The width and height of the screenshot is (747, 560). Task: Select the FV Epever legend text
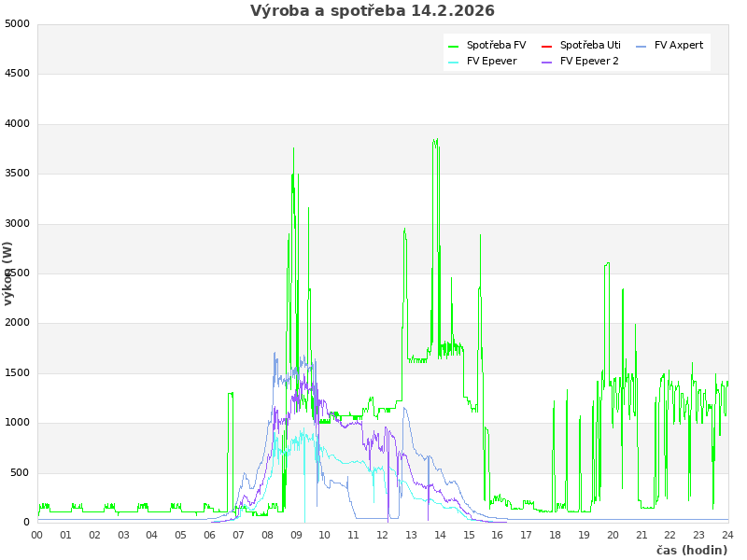[x=491, y=62]
